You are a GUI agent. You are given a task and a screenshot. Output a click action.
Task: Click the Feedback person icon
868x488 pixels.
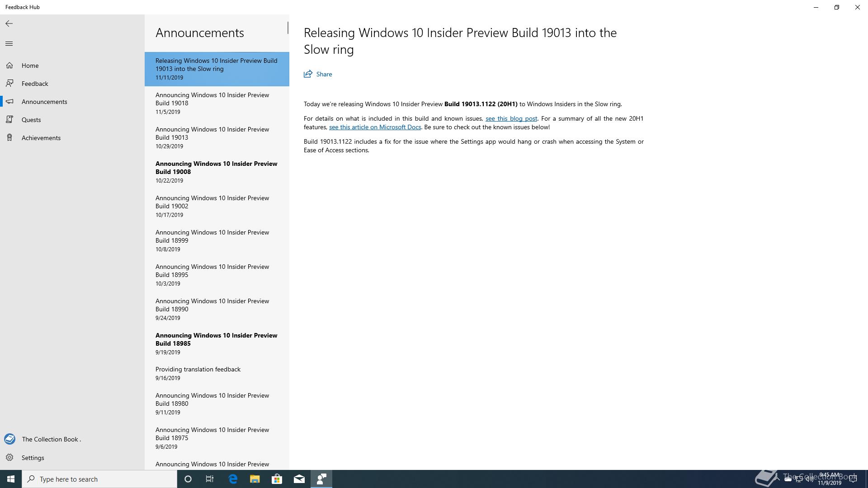(9, 84)
